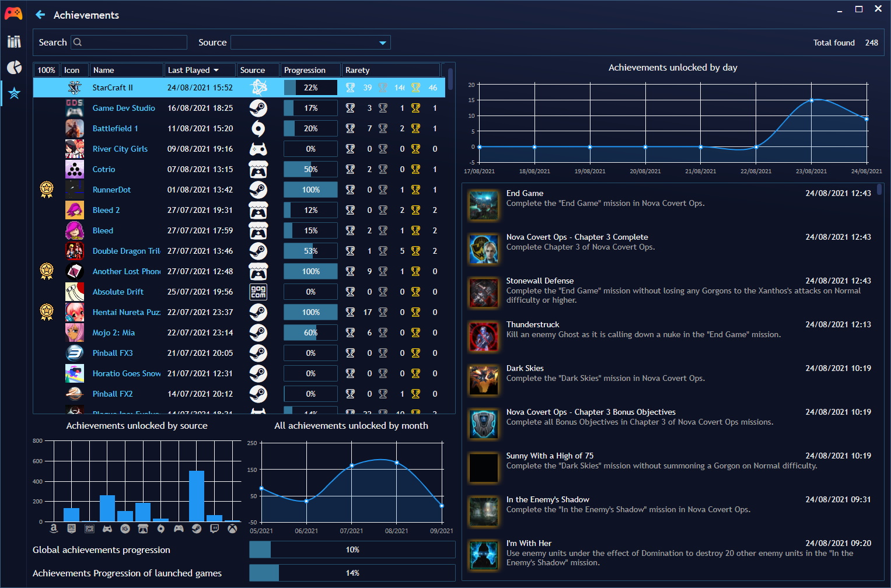Viewport: 891px width, 588px height.
Task: Sort by the Rarety column header
Action: pyautogui.click(x=390, y=70)
